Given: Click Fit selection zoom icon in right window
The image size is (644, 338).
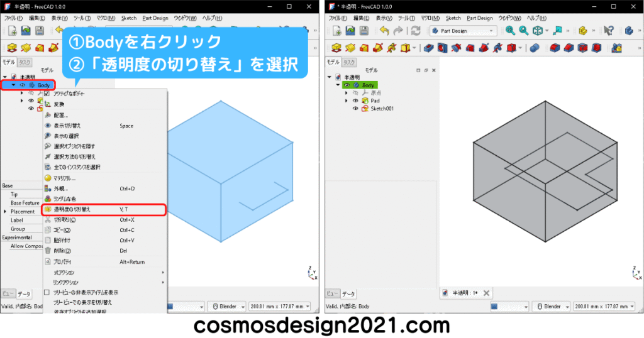Looking at the screenshot, I should point(524,31).
